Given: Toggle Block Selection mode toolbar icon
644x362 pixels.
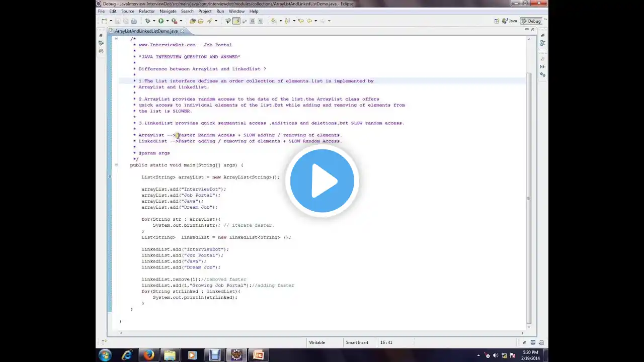Looking at the screenshot, I should coord(252,21).
